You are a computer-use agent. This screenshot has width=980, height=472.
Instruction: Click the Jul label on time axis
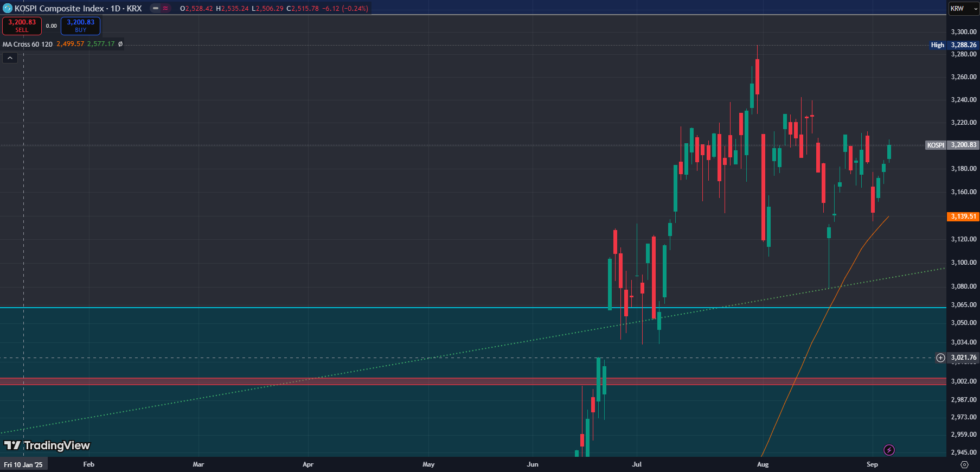[x=637, y=464]
